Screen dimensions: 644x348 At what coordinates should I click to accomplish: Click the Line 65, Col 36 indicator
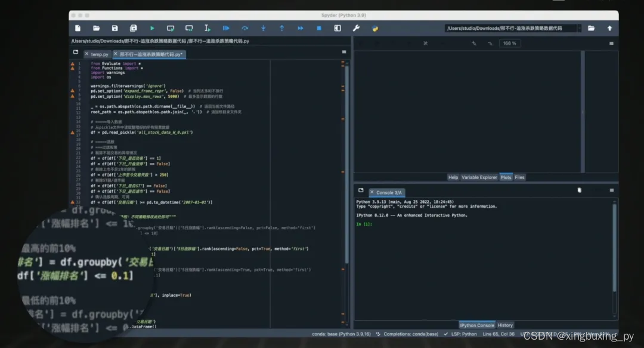click(x=498, y=334)
